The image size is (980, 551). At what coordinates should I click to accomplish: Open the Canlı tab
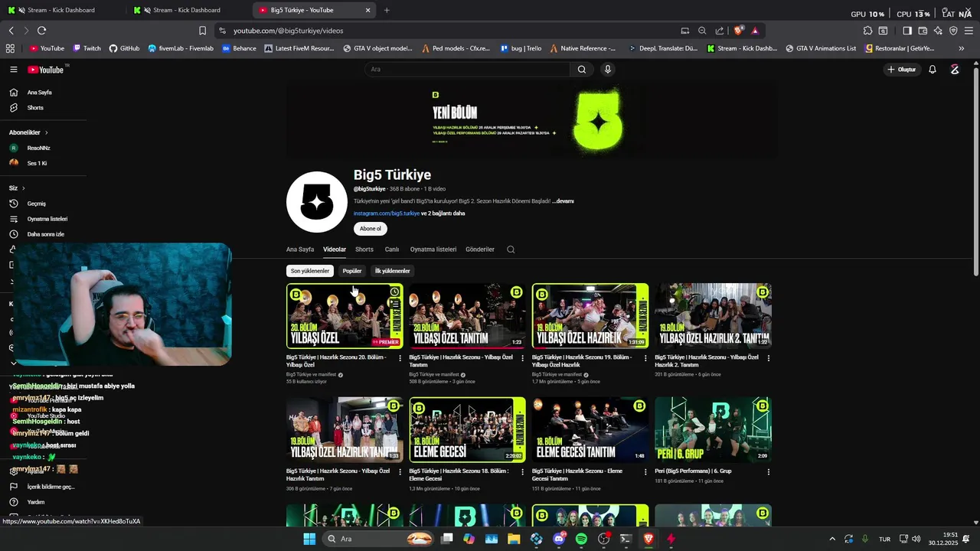392,249
